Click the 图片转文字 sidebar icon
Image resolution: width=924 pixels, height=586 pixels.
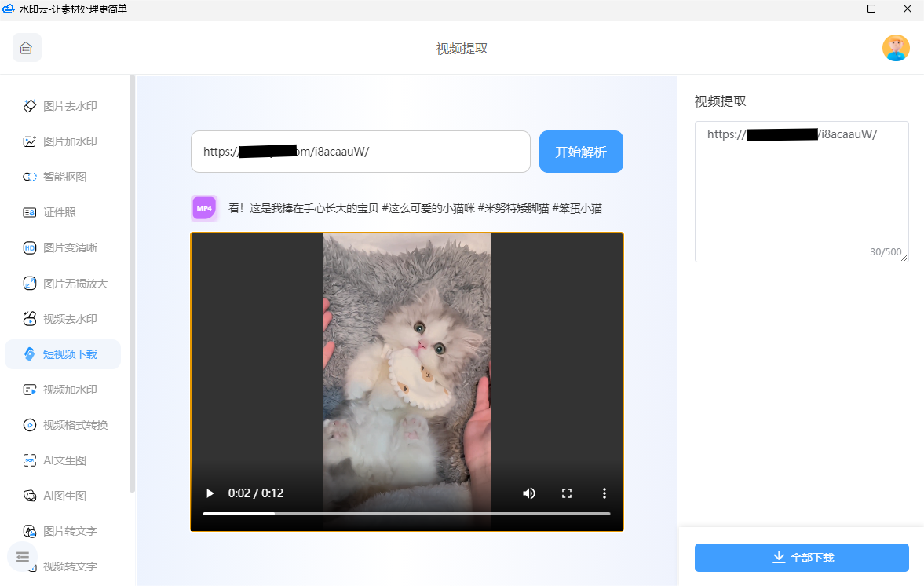click(x=30, y=531)
